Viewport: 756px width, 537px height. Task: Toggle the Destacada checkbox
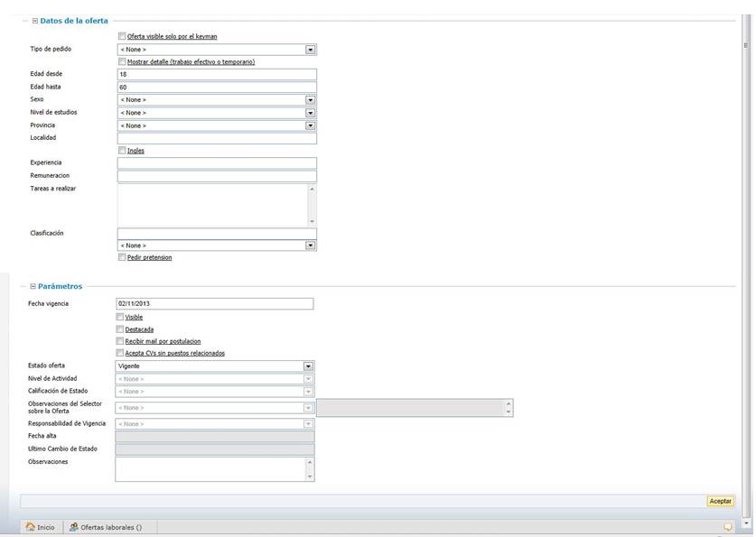coord(120,329)
